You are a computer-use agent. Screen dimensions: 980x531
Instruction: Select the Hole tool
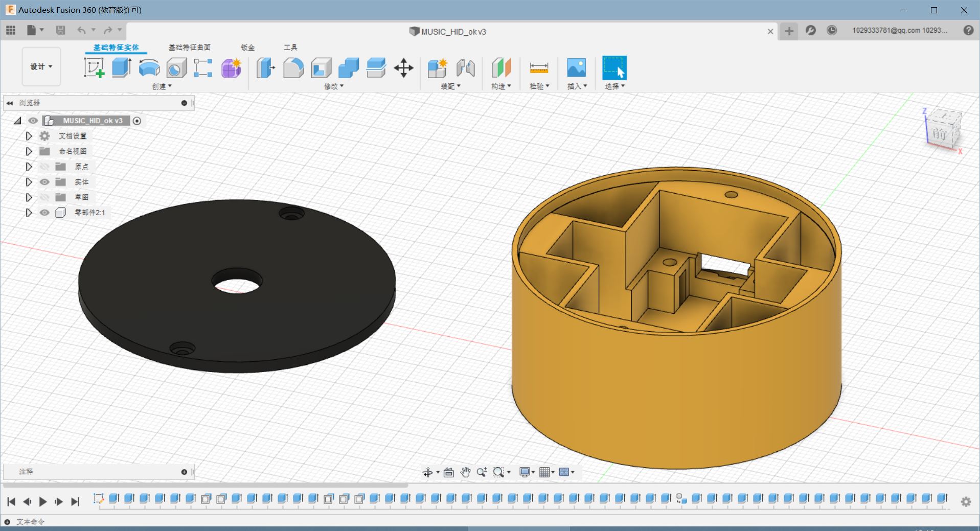tap(176, 67)
